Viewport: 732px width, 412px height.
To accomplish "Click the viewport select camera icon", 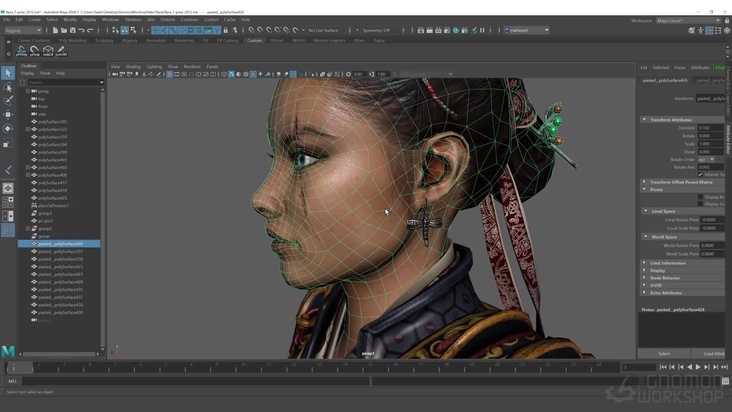I will 115,74.
